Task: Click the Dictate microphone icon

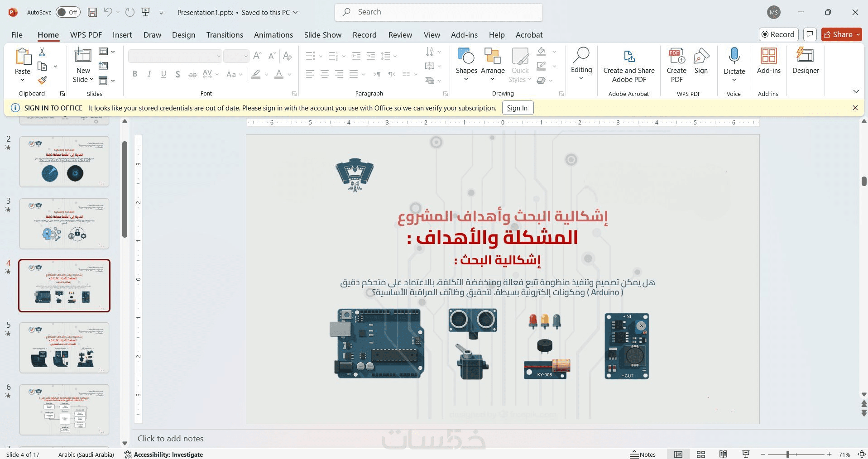Action: [x=734, y=56]
